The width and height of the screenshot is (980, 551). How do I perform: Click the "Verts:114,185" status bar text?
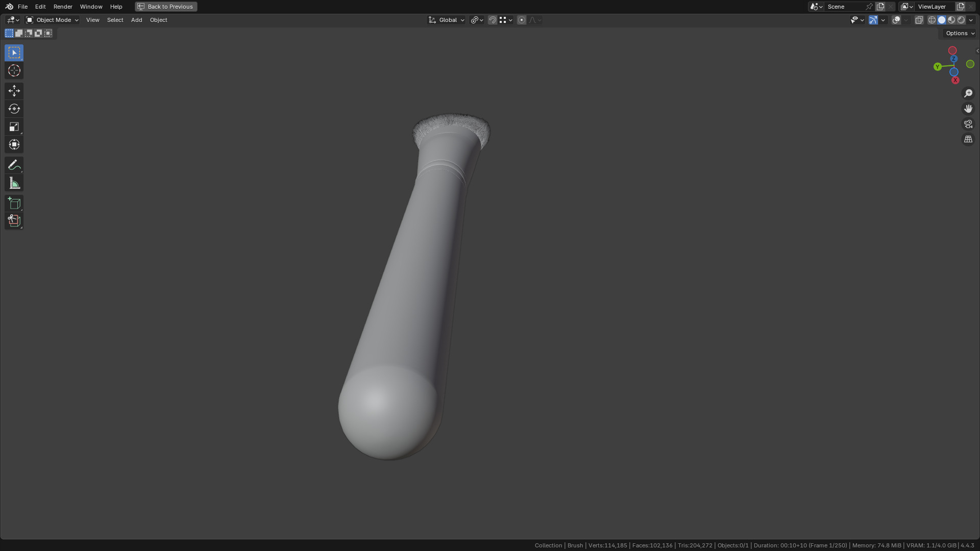(x=607, y=545)
